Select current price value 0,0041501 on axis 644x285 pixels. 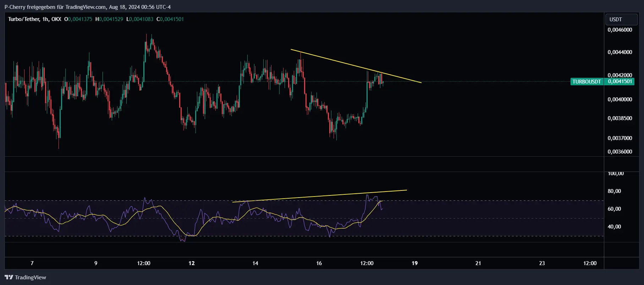pos(620,82)
